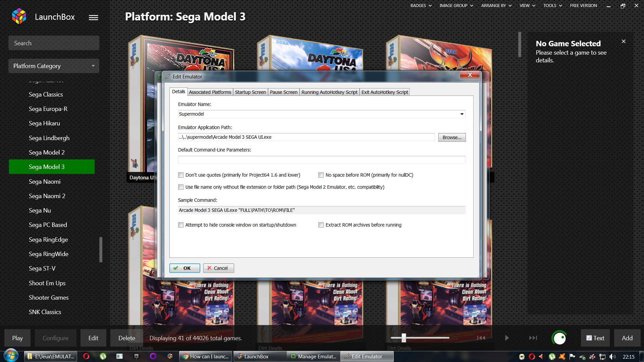This screenshot has width=644, height=362.
Task: Click the volume speaker tray icon
Action: [612, 357]
